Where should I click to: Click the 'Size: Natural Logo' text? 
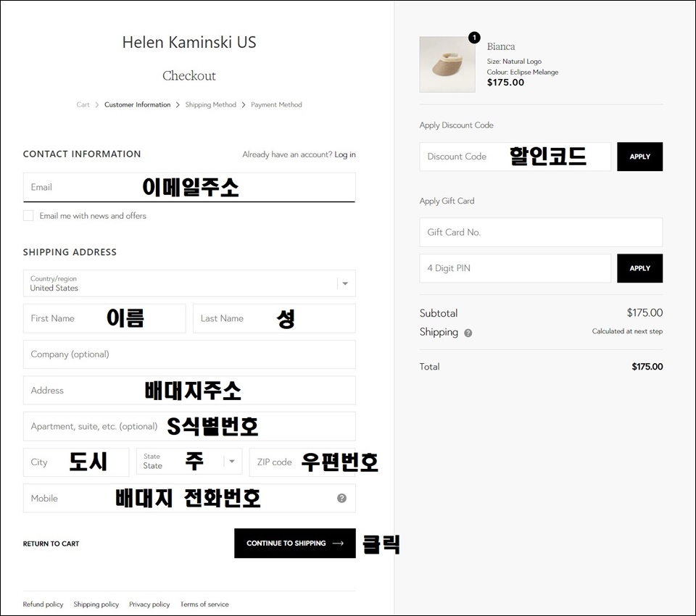coord(514,62)
